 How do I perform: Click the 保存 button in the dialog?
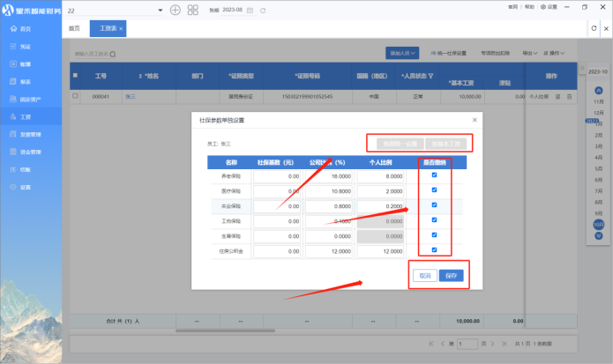coord(451,275)
